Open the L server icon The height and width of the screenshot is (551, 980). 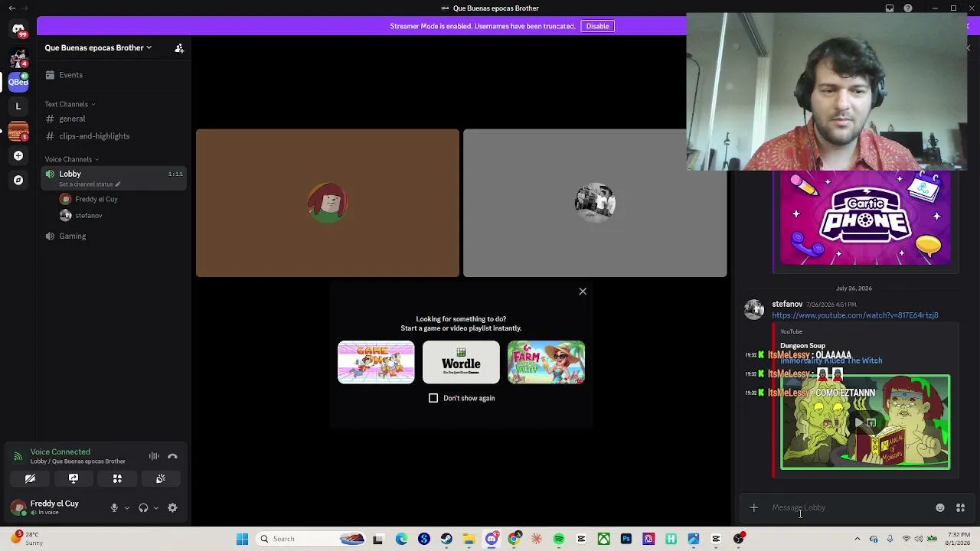(18, 106)
